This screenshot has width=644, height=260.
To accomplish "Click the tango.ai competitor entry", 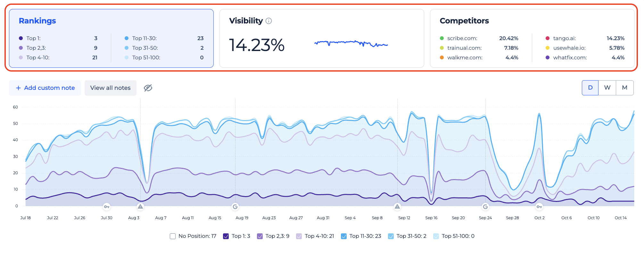I will point(585,38).
